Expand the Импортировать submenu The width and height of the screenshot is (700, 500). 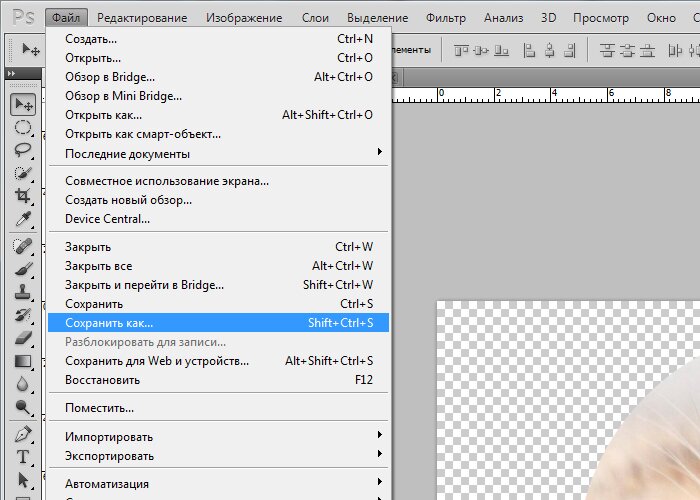218,437
